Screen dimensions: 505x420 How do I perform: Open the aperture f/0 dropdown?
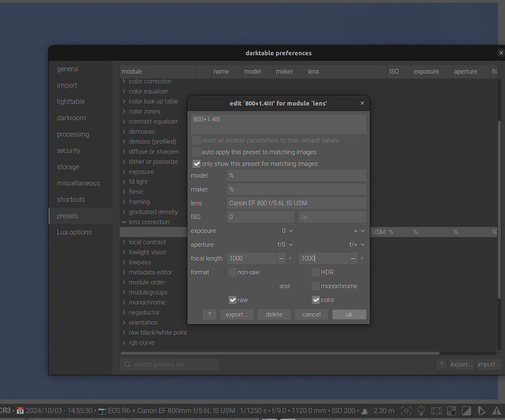tap(291, 244)
